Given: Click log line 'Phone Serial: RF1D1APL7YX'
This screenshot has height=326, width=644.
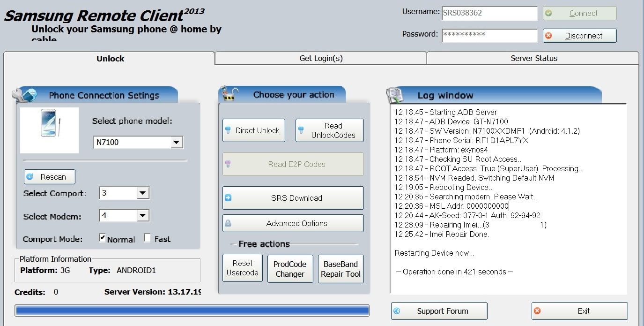Looking at the screenshot, I should 461,140.
